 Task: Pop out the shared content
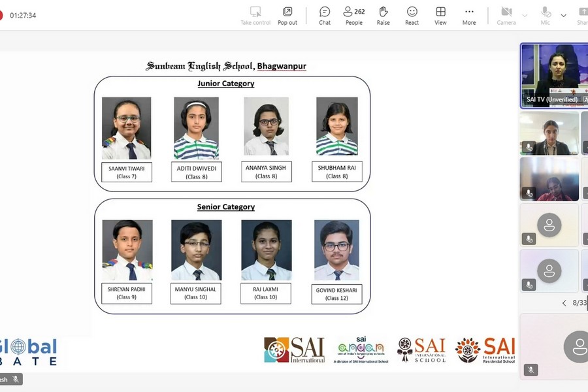pos(287,15)
